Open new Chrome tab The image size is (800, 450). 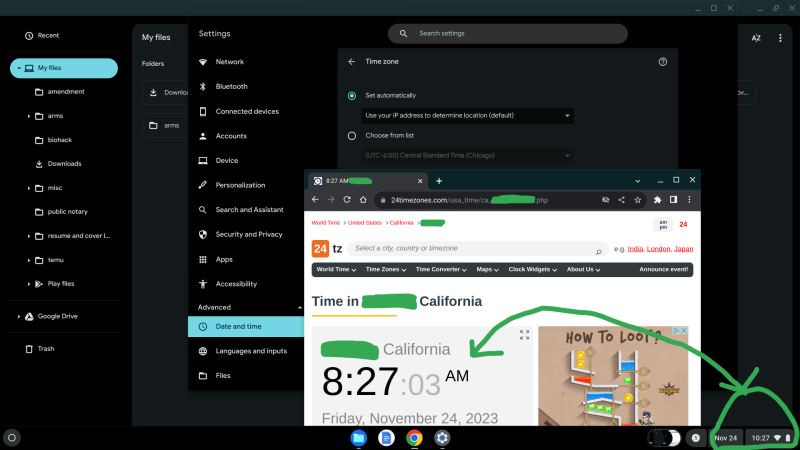(x=439, y=181)
